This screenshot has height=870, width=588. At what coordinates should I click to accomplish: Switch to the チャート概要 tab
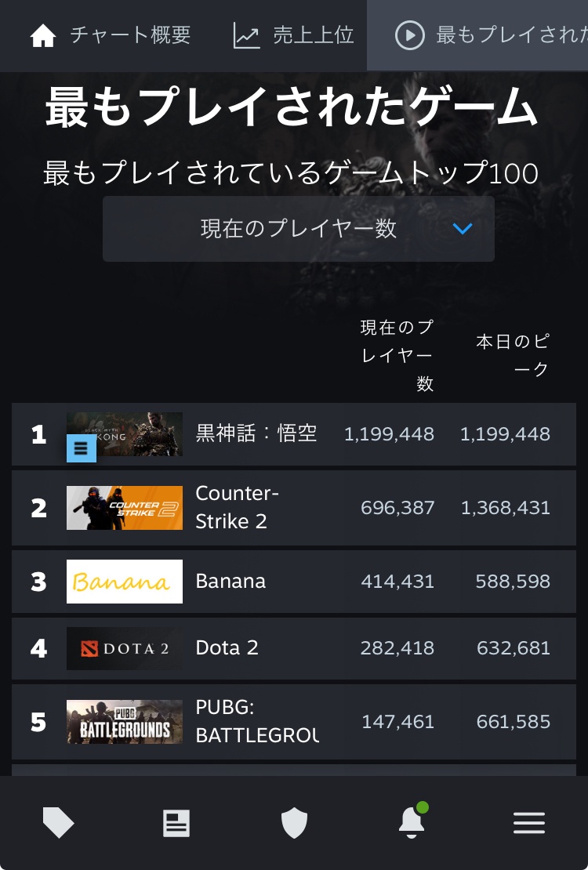(130, 35)
